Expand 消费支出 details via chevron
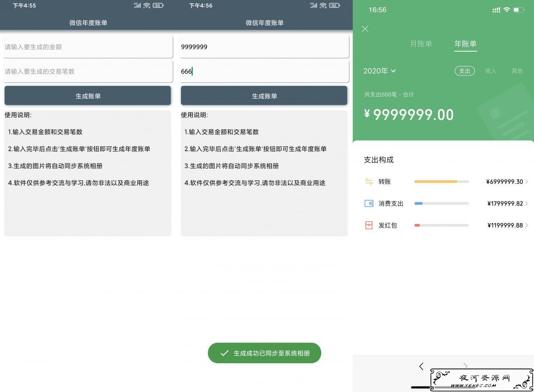534x392 pixels. pyautogui.click(x=527, y=204)
